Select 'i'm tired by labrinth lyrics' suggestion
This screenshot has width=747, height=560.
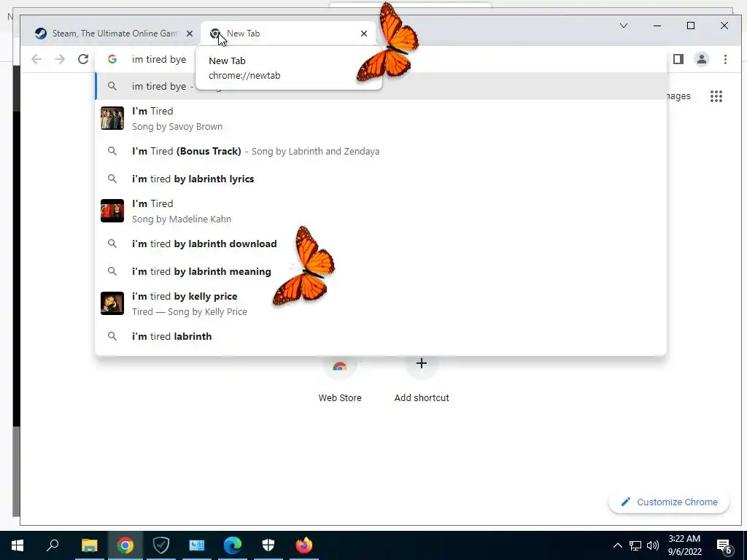pos(381,179)
